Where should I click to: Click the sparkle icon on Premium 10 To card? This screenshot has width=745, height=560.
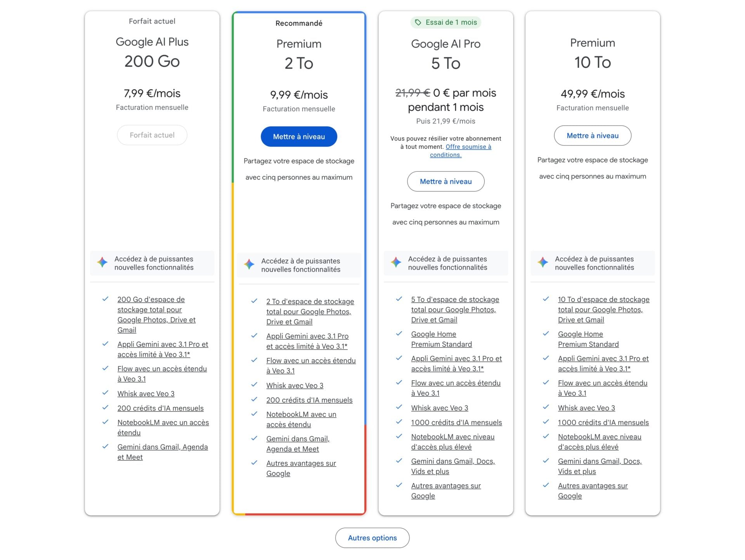542,263
